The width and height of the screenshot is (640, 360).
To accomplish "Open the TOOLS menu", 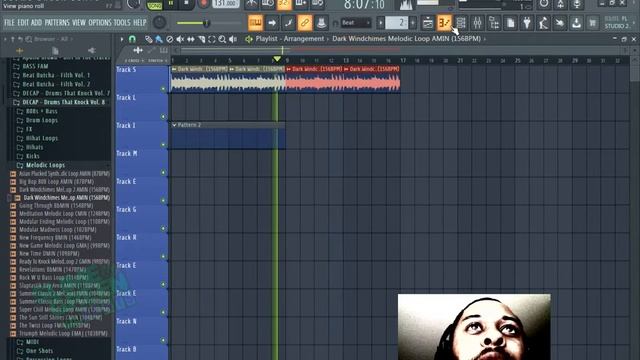I will (x=122, y=23).
